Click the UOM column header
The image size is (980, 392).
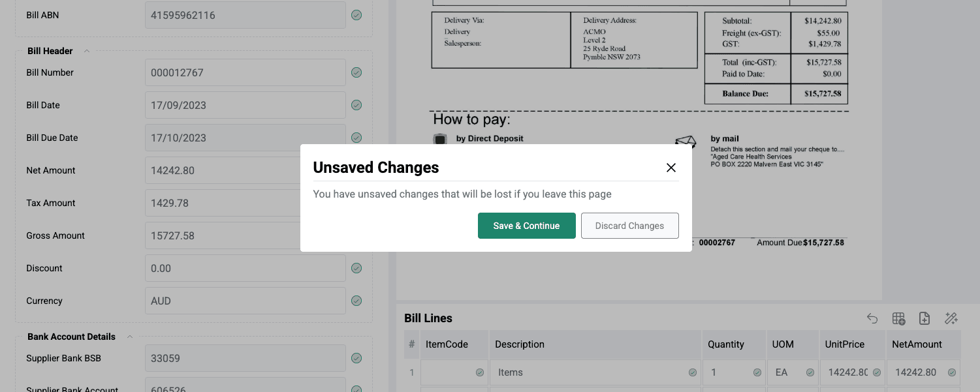pyautogui.click(x=793, y=344)
